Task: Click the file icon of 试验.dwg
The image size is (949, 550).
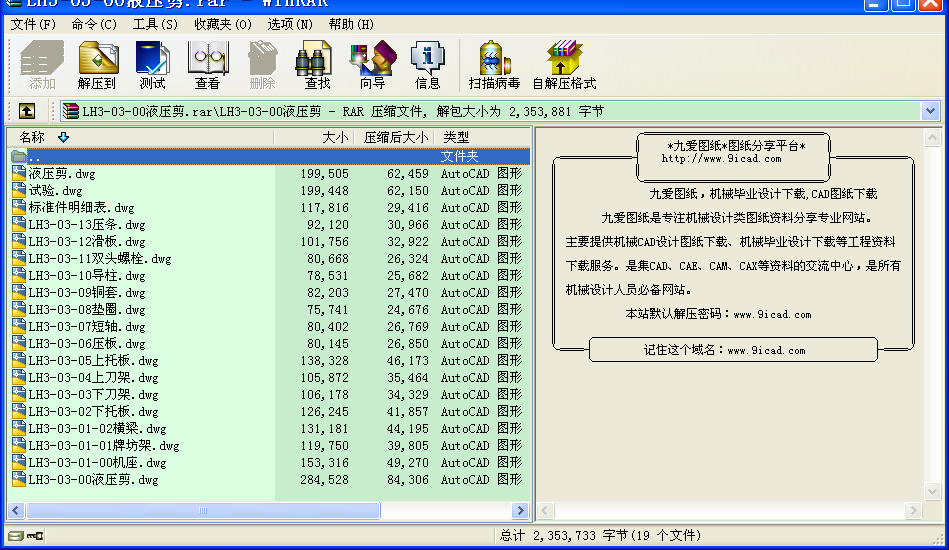Action: (19, 190)
